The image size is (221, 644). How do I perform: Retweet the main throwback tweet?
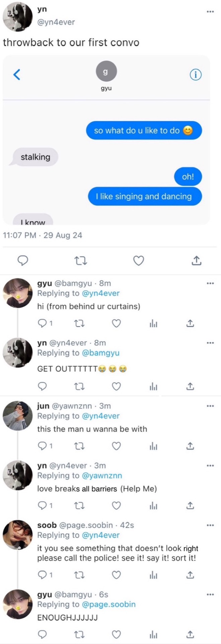[80, 261]
